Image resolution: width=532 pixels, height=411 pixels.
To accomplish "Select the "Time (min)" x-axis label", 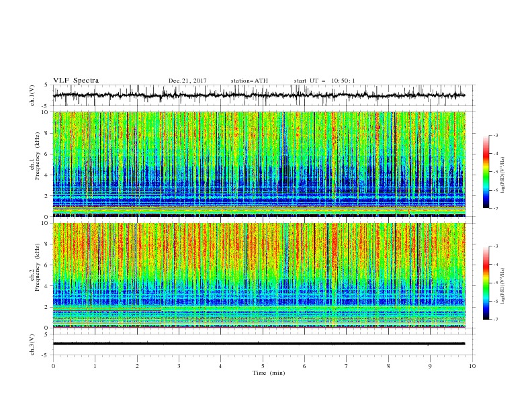I will tap(269, 373).
